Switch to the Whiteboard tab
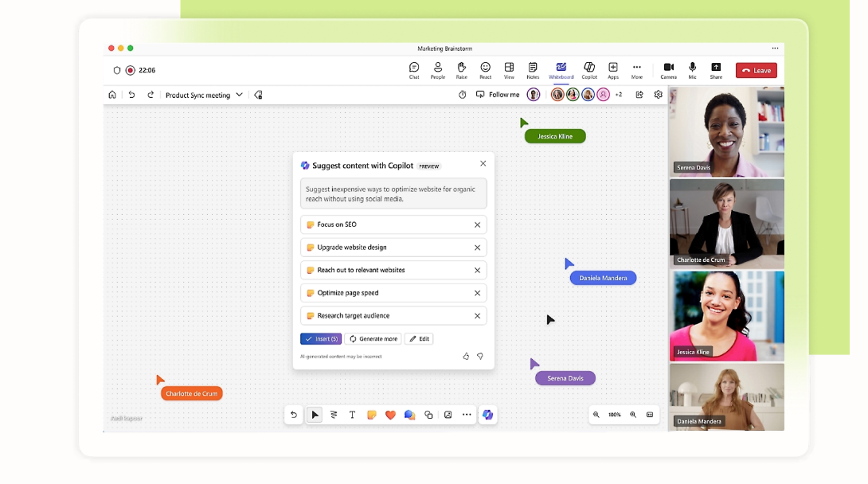 (561, 70)
